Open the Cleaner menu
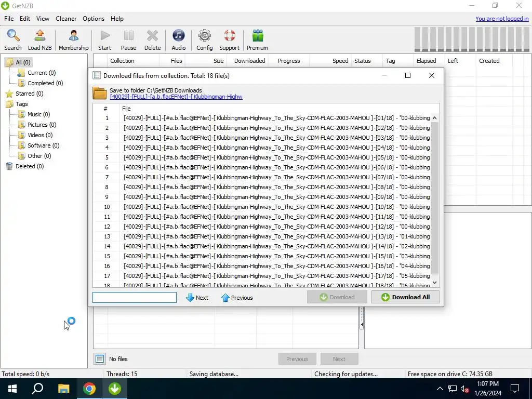Screen dimensions: 532x399 pyautogui.click(x=66, y=19)
